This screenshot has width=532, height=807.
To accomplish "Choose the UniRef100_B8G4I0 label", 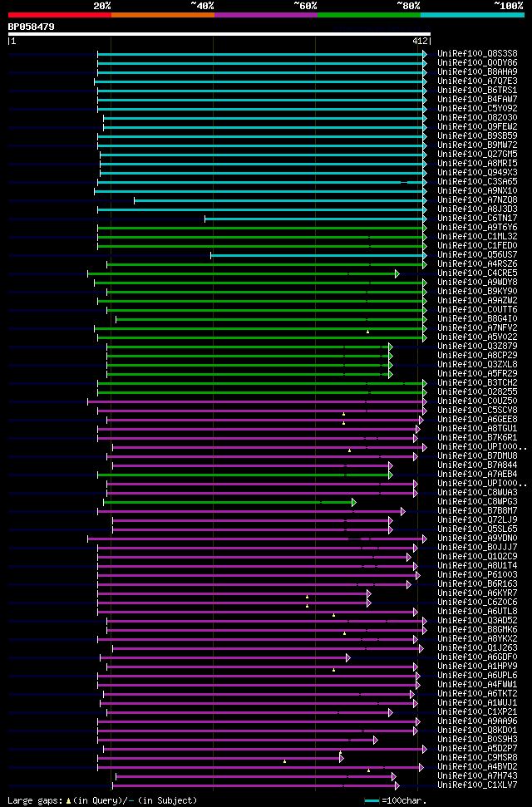I will point(477,319).
